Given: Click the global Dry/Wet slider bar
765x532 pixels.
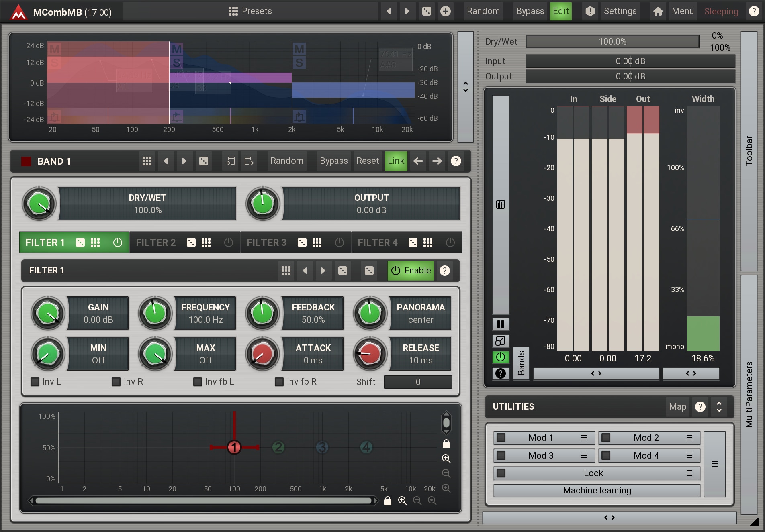Looking at the screenshot, I should coord(612,41).
